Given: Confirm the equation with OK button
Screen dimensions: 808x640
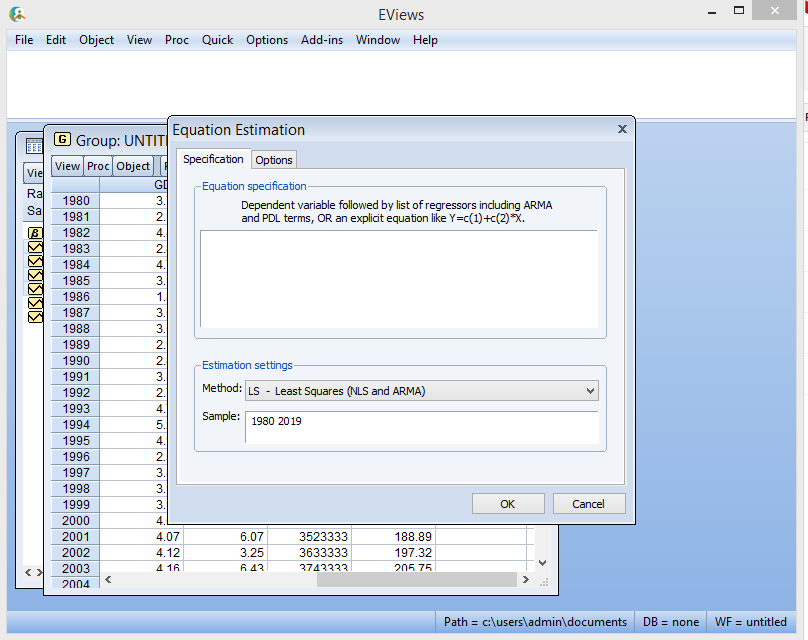Looking at the screenshot, I should tap(508, 504).
